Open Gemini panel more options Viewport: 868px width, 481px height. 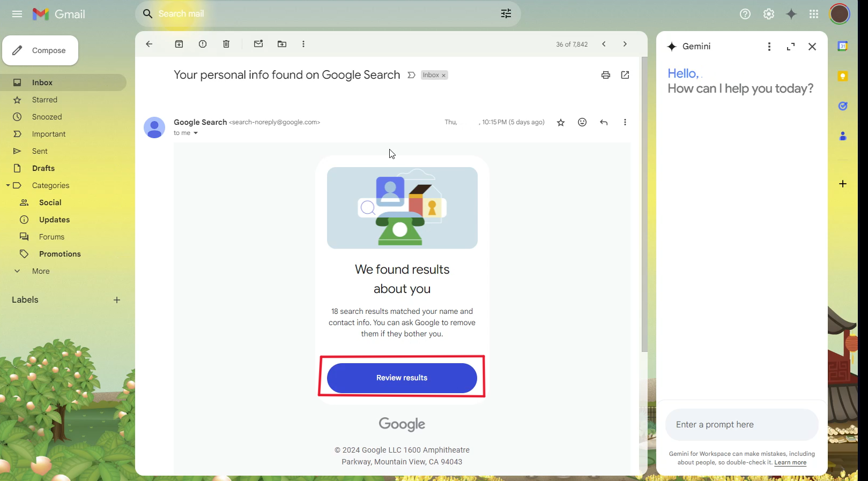tap(769, 47)
